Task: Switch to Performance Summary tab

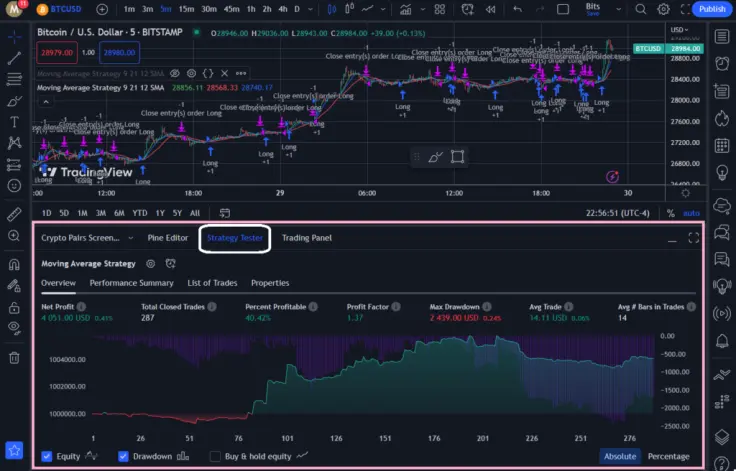Action: tap(131, 283)
